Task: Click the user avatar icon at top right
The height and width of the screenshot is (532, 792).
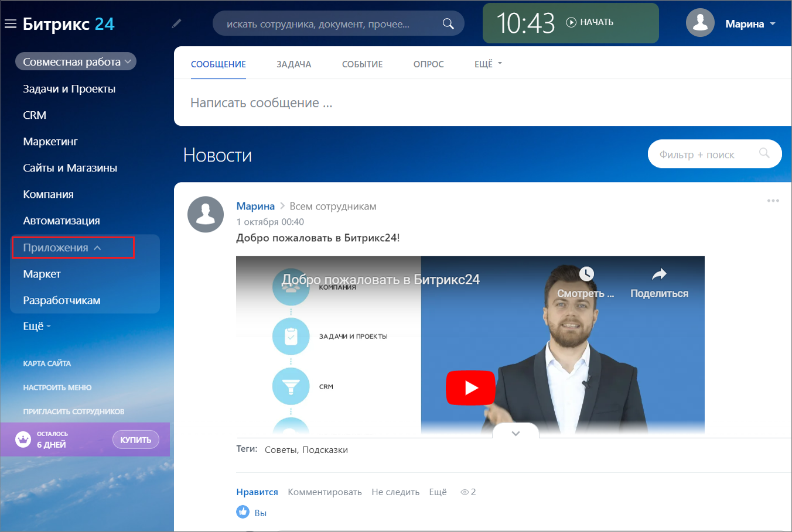Action: click(x=700, y=23)
